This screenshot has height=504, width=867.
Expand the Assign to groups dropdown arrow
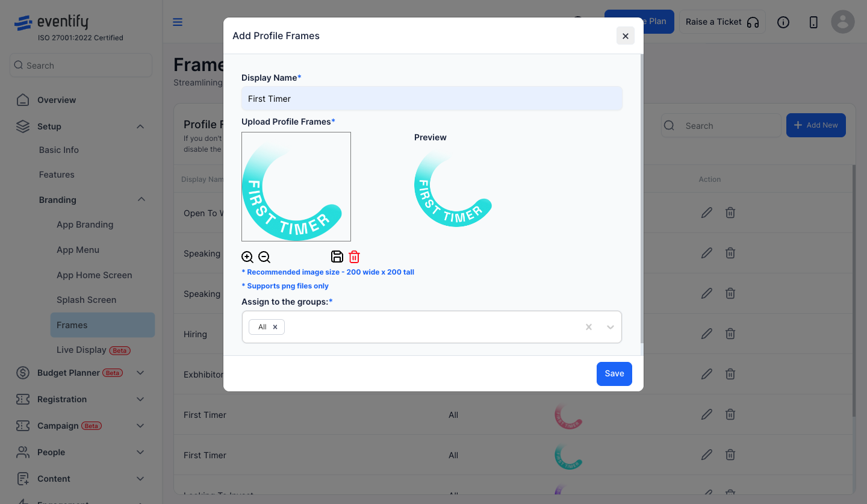tap(611, 327)
